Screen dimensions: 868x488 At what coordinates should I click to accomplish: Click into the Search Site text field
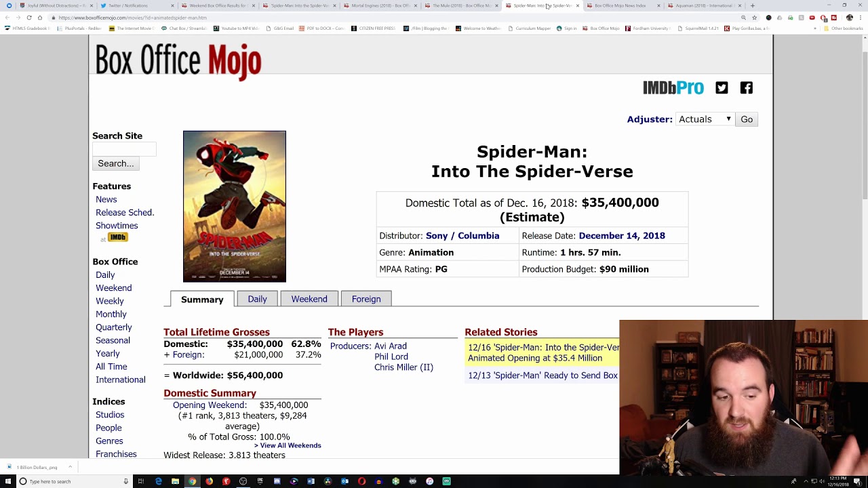click(x=124, y=148)
